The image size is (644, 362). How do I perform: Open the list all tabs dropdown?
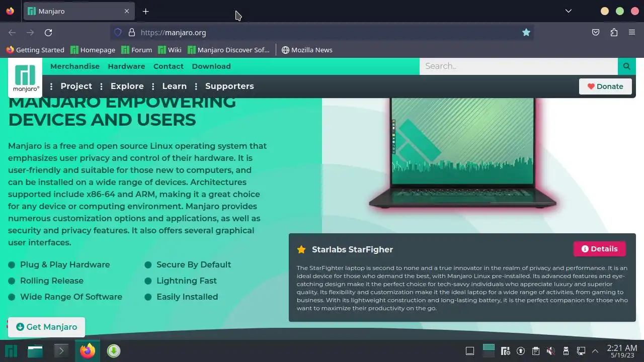(x=568, y=11)
